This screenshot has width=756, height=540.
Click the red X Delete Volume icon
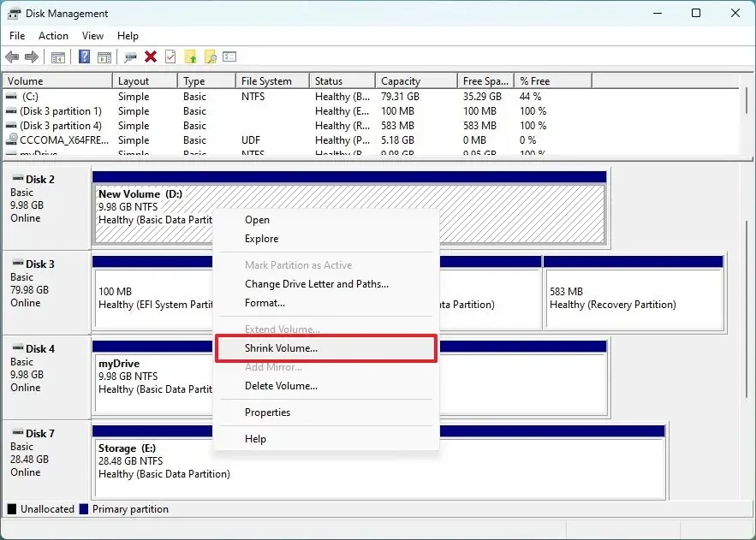click(150, 58)
